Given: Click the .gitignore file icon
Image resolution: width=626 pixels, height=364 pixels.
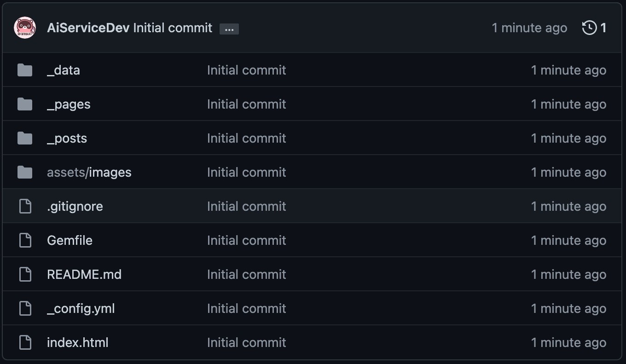Looking at the screenshot, I should [x=25, y=207].
